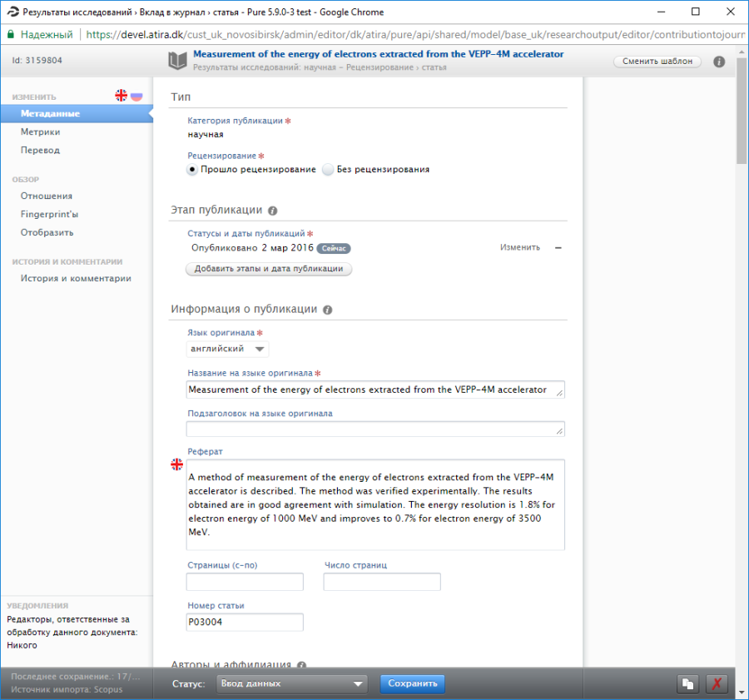The height and width of the screenshot is (700, 749).
Task: Open help icon beside Информация о публикации
Action: click(x=327, y=310)
